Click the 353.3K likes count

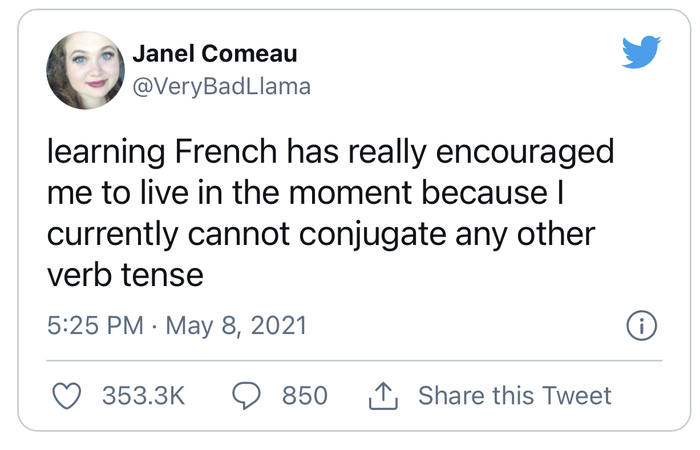tap(144, 396)
